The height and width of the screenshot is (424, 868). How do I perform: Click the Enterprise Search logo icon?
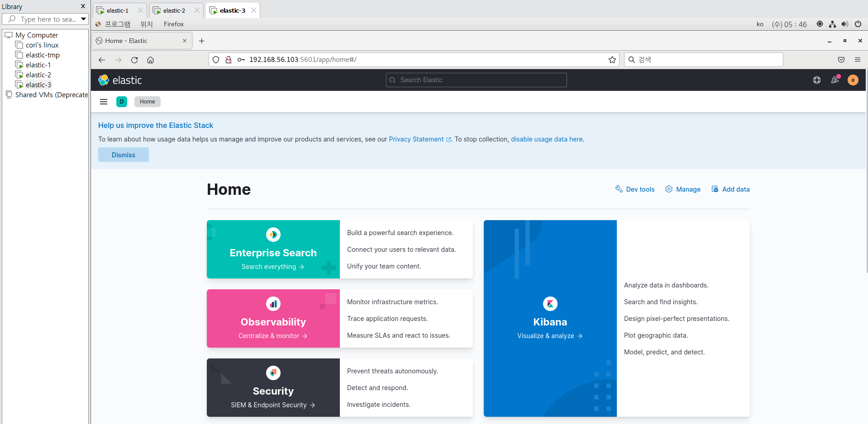pyautogui.click(x=273, y=235)
